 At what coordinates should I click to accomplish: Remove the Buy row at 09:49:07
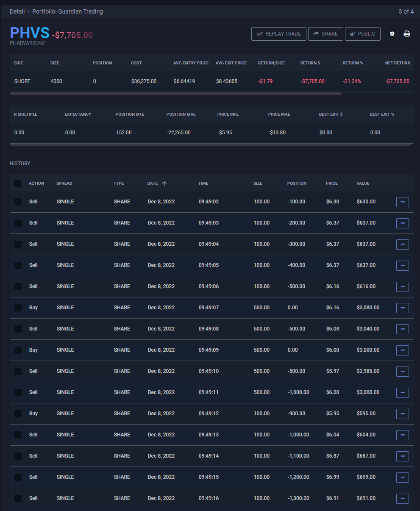(403, 308)
